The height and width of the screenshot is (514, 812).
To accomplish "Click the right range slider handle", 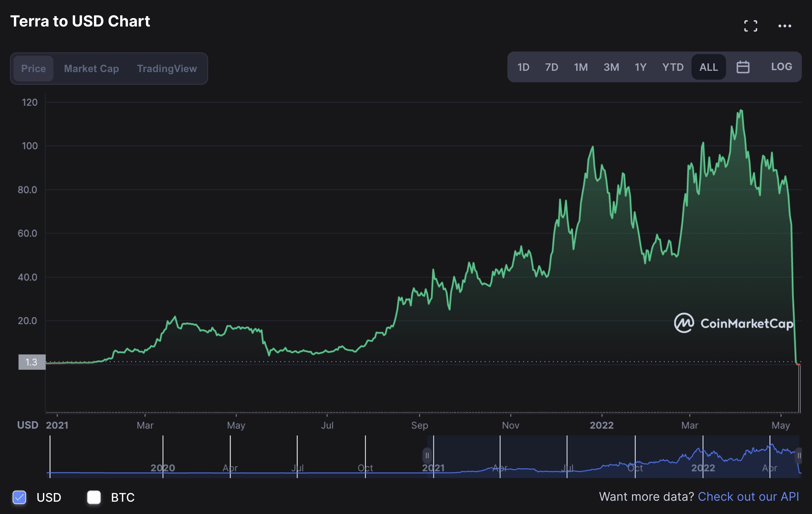I will tap(798, 455).
